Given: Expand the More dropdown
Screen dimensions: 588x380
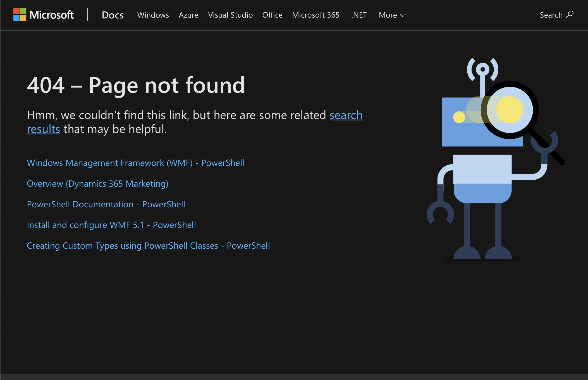Looking at the screenshot, I should (x=392, y=15).
